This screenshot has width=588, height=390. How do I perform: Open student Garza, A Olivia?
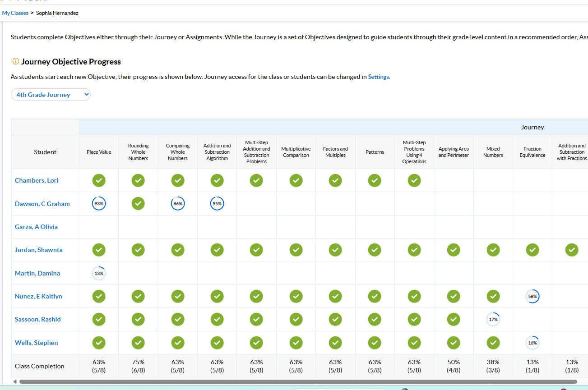point(36,227)
